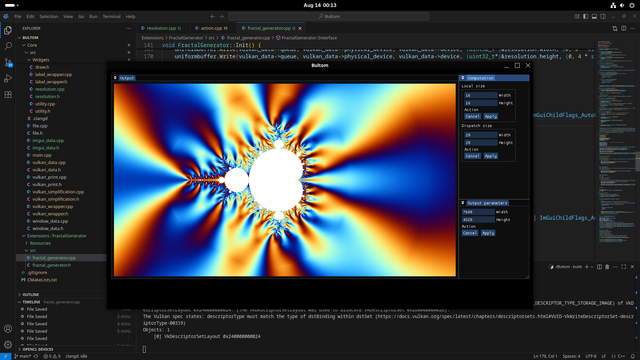
Task: Cancel the Local size changes
Action: pyautogui.click(x=472, y=116)
